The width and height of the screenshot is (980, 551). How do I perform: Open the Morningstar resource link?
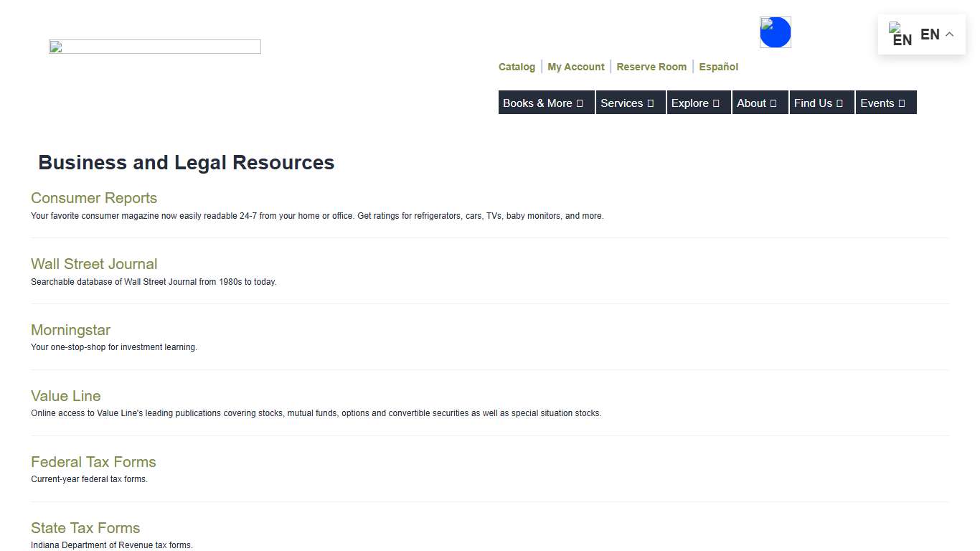(70, 330)
